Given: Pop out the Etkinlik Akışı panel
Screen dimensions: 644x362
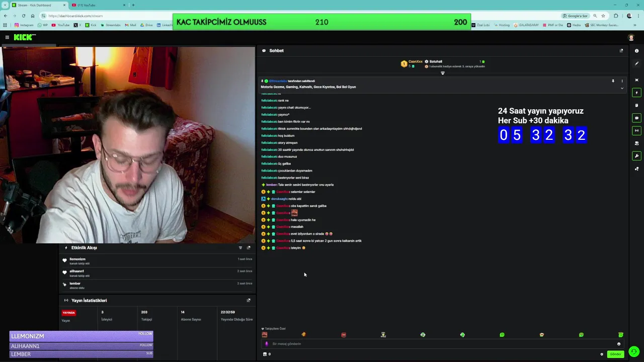Looking at the screenshot, I should point(249,248).
